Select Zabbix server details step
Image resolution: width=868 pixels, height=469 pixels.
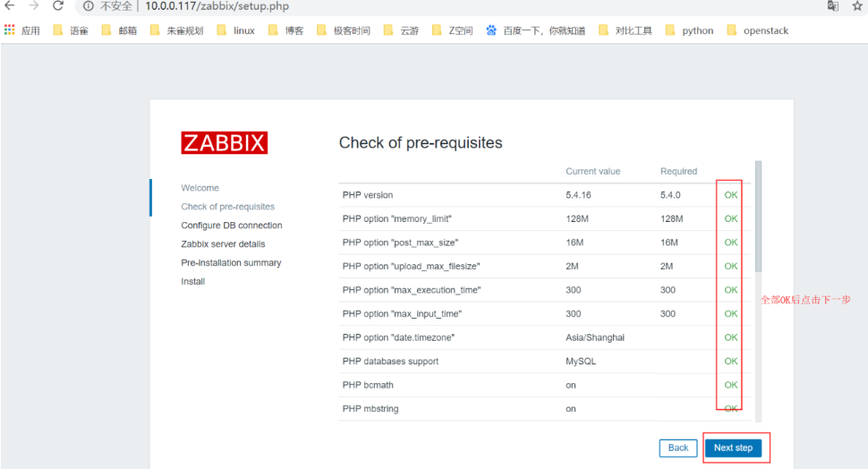223,244
